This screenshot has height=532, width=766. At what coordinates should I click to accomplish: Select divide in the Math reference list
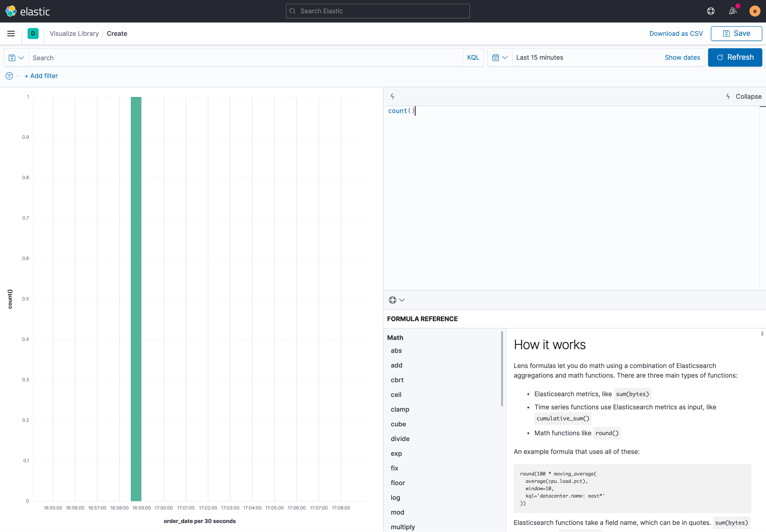tap(400, 439)
